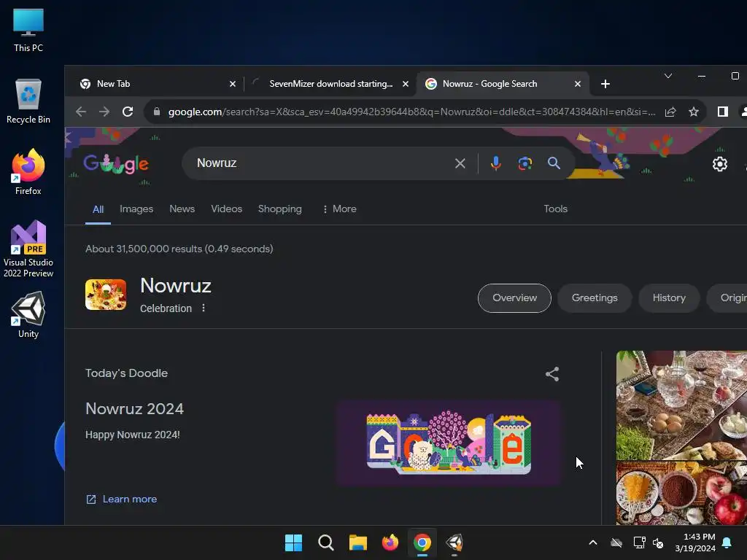Click the Nowruz 2024 heading
The image size is (747, 560).
[x=134, y=408]
